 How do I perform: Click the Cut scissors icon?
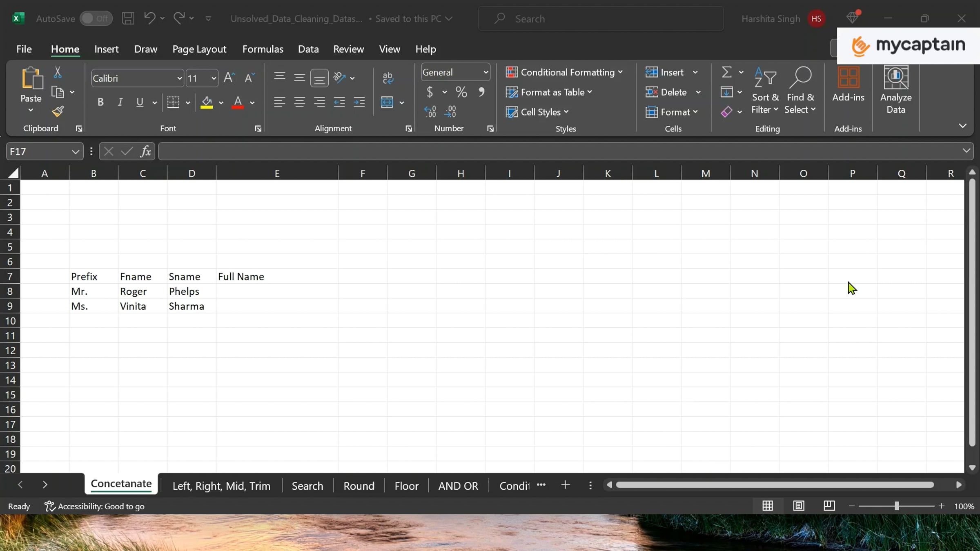coord(58,73)
